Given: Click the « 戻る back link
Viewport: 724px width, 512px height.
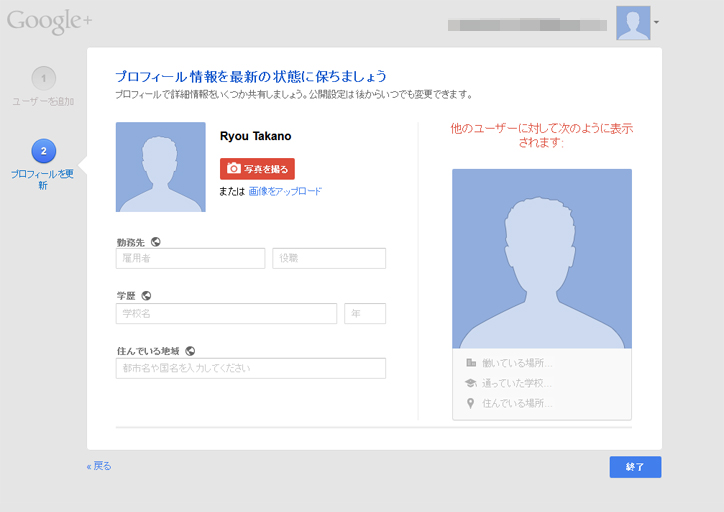Looking at the screenshot, I should point(99,466).
